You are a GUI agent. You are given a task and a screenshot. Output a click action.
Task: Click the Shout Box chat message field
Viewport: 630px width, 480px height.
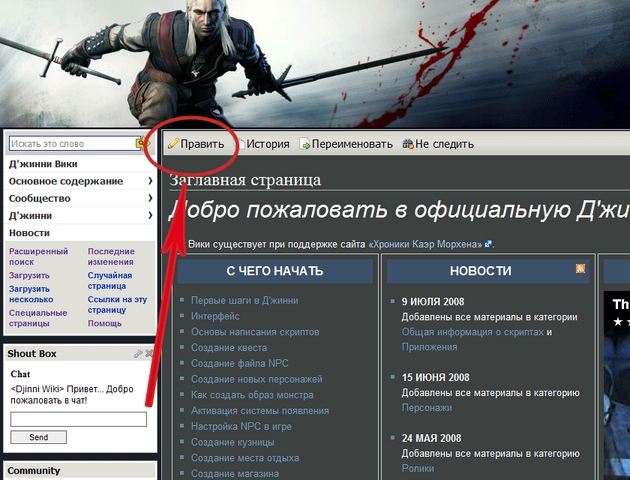(78, 419)
